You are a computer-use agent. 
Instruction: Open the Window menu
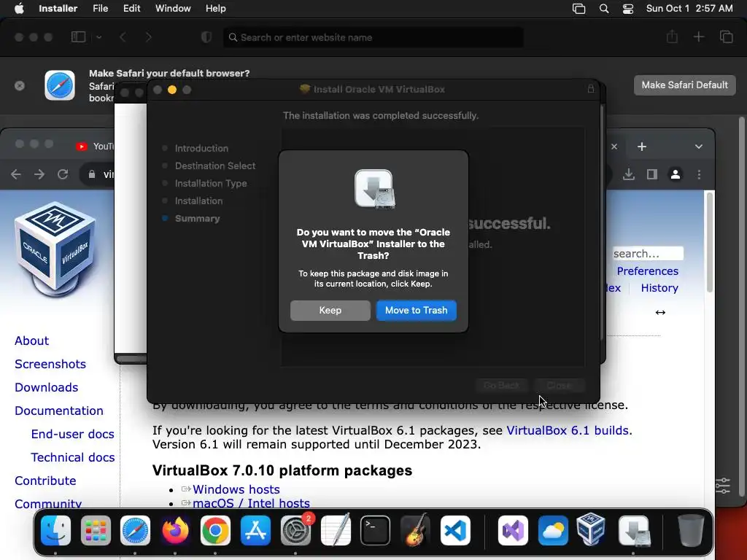pos(173,9)
